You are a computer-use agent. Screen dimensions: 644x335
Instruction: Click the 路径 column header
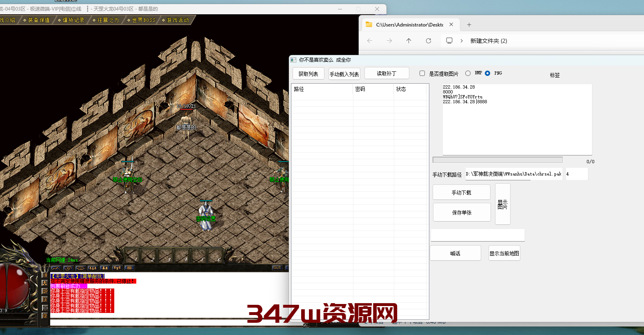(x=322, y=89)
